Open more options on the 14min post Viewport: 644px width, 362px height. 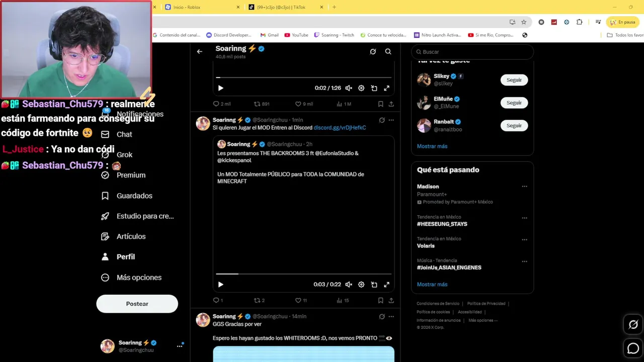point(391,317)
